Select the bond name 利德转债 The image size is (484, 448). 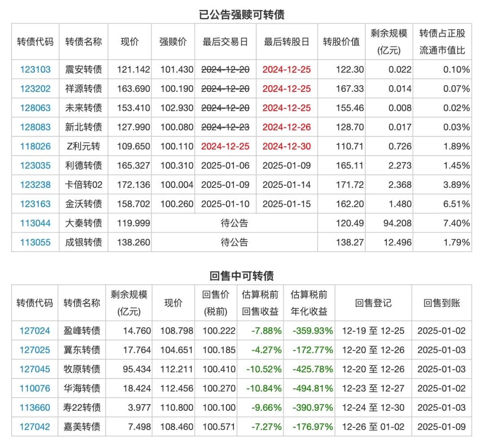point(83,165)
